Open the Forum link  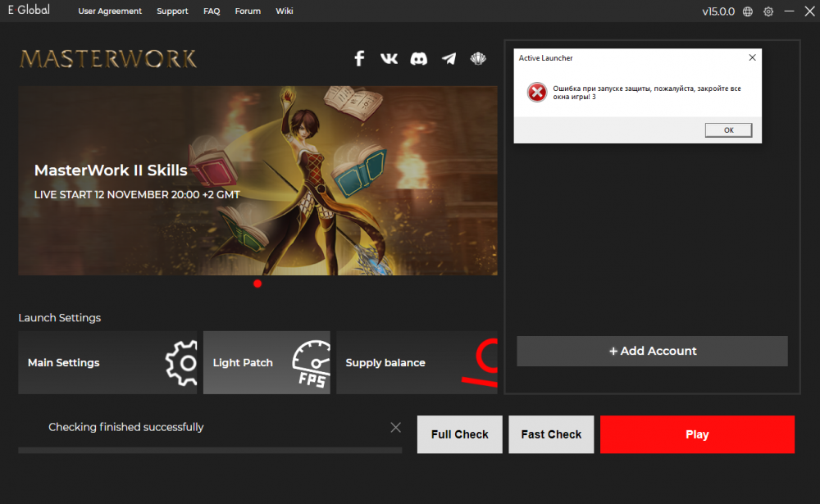(x=248, y=11)
